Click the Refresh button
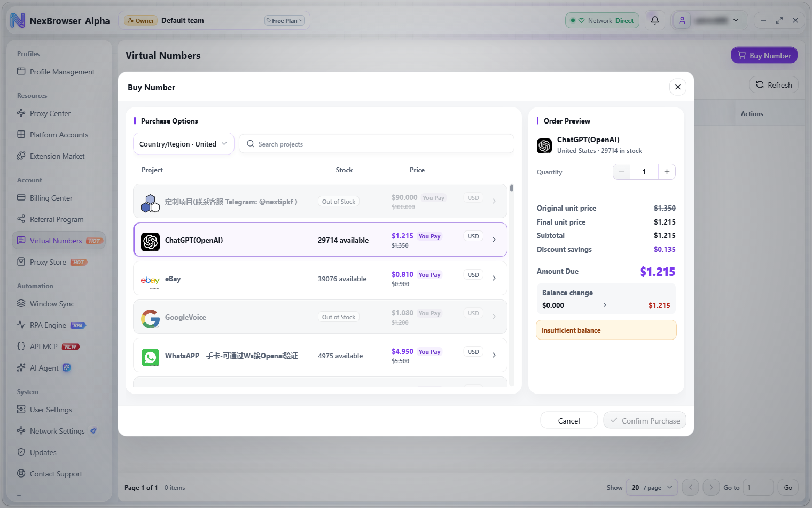 tap(774, 85)
